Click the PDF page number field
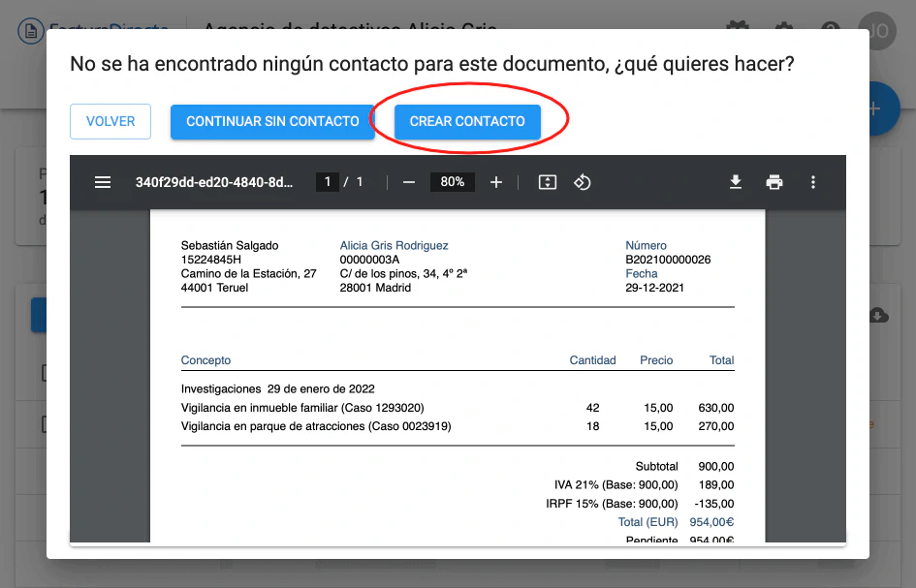The height and width of the screenshot is (588, 916). click(x=328, y=182)
